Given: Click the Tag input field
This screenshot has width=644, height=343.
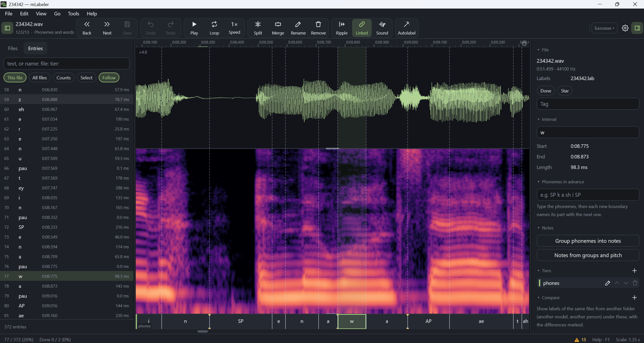Looking at the screenshot, I should point(588,104).
